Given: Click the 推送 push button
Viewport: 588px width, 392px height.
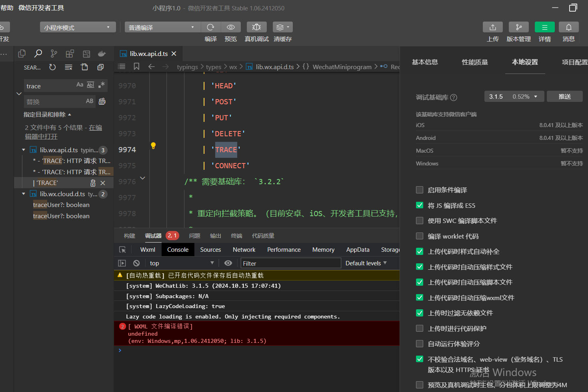Looking at the screenshot, I should [x=565, y=96].
